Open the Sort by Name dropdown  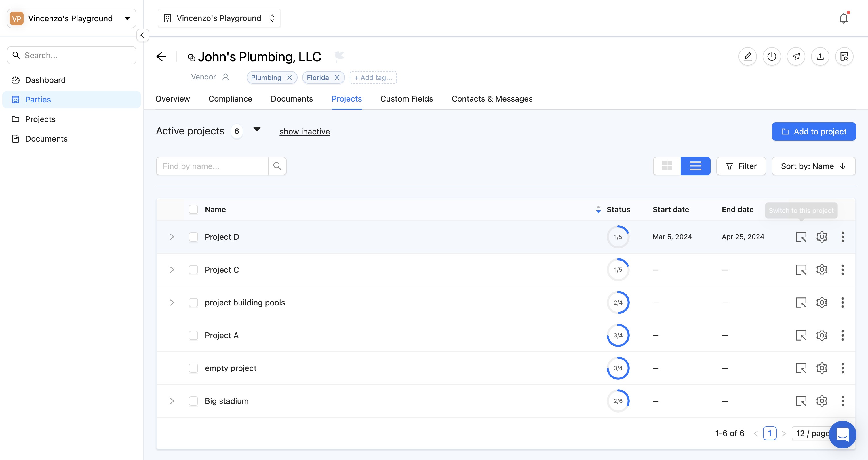tap(813, 166)
